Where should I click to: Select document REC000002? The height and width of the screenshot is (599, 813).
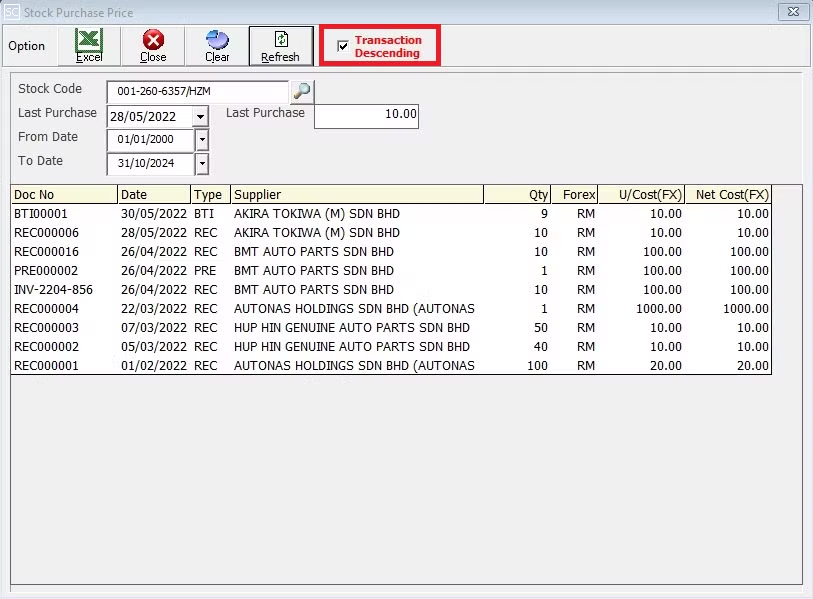pos(46,346)
